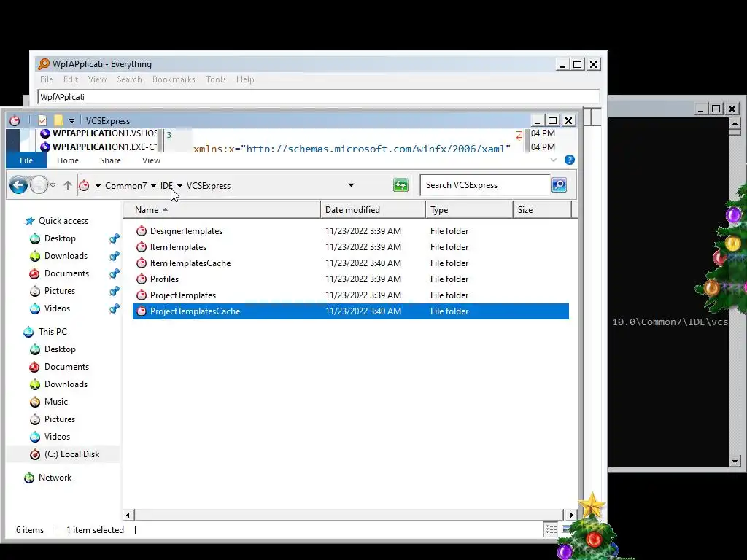747x560 pixels.
Task: Go up one folder level arrow
Action: [x=68, y=185]
